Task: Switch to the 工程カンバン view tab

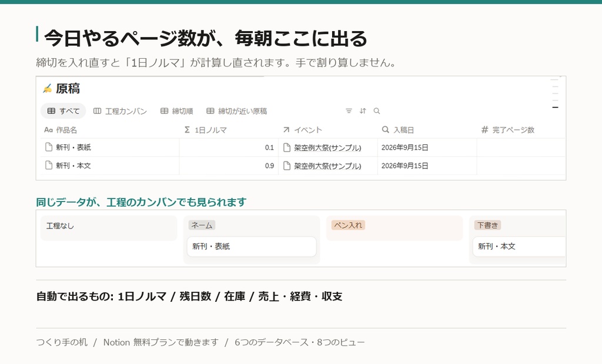Action: pyautogui.click(x=120, y=111)
